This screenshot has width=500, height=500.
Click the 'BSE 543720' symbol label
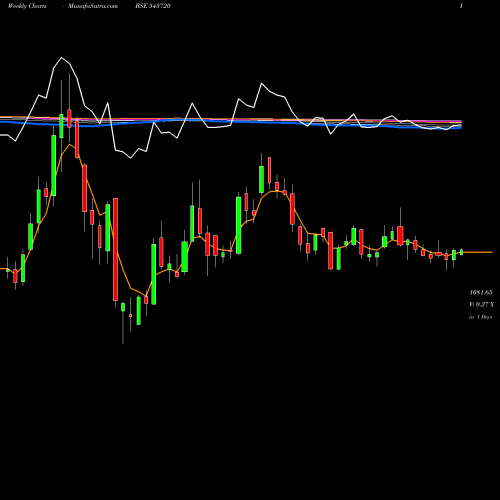pos(153,6)
